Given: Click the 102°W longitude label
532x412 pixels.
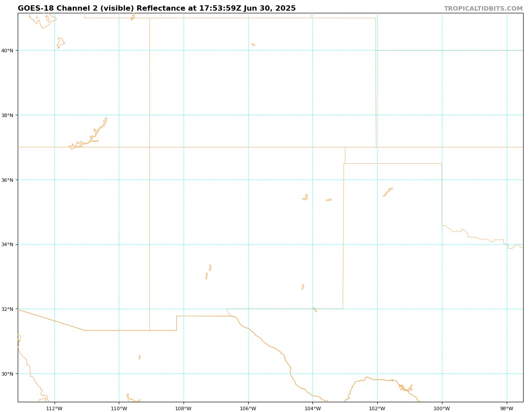Looking at the screenshot, I should [377, 408].
